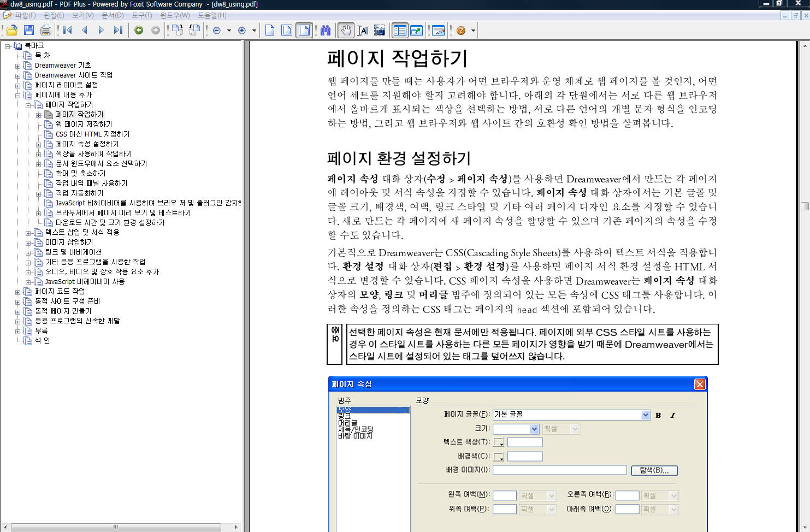Click the Rotate clockwise pages icon

point(178,31)
